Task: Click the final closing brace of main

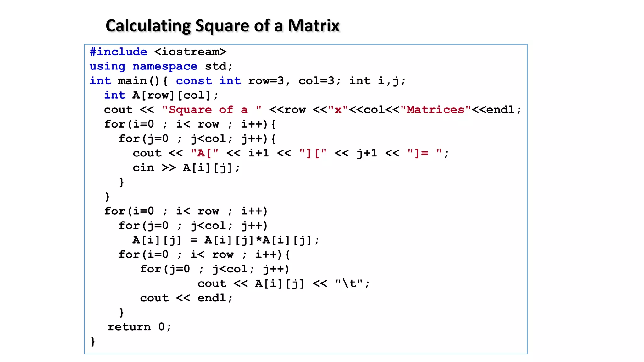Action: pyautogui.click(x=93, y=341)
